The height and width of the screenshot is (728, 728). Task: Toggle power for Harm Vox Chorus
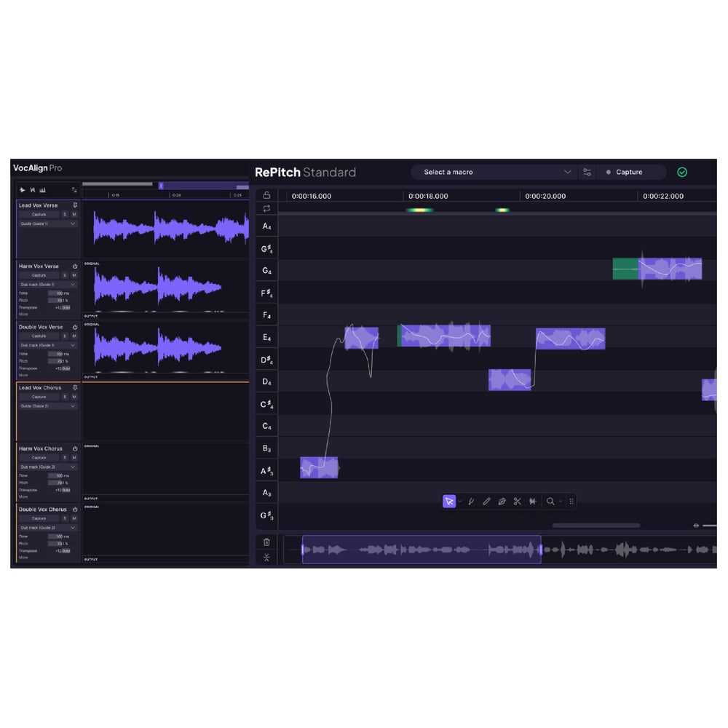(x=75, y=449)
